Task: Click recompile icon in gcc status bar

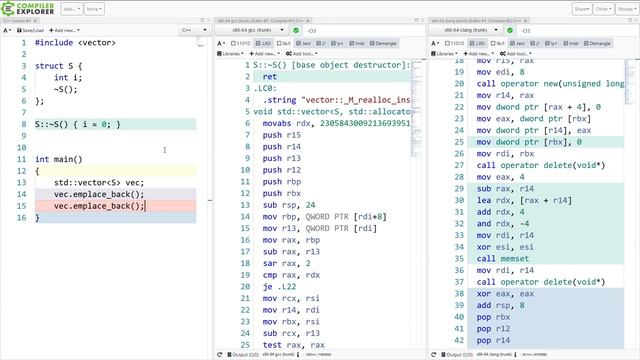Action: (x=220, y=355)
